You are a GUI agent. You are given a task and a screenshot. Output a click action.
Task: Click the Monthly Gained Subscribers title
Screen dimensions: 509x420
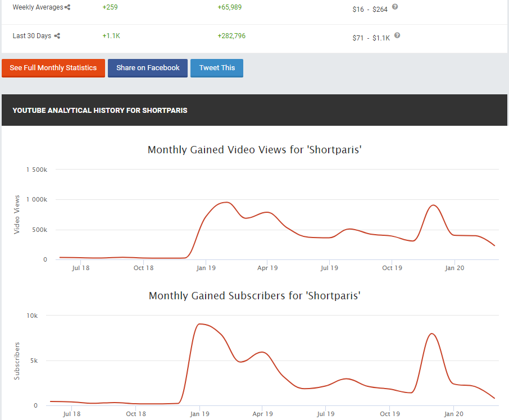pyautogui.click(x=254, y=296)
